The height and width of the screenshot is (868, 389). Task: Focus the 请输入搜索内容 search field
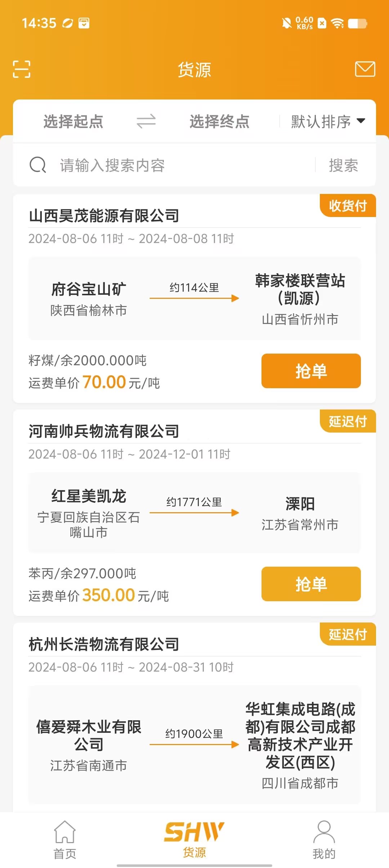(x=180, y=165)
